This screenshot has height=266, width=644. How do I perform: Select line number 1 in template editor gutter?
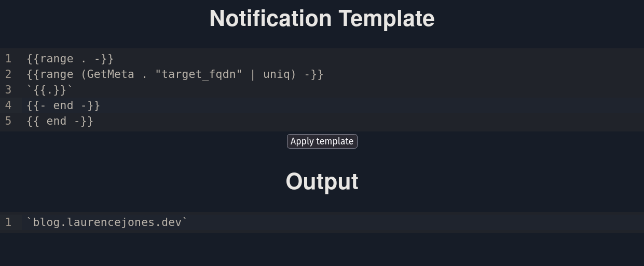point(8,59)
